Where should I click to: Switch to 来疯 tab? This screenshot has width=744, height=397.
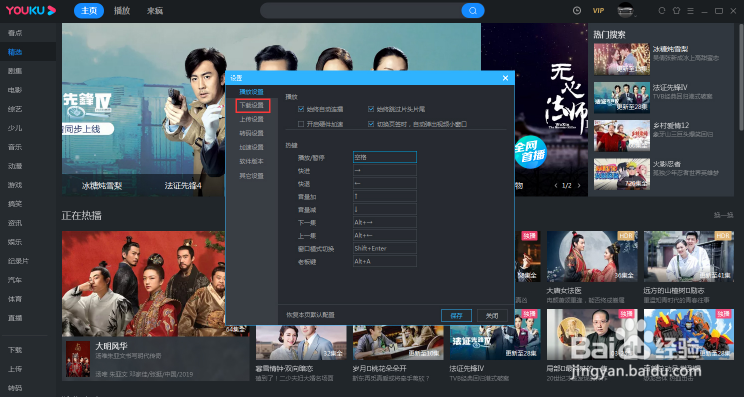155,10
